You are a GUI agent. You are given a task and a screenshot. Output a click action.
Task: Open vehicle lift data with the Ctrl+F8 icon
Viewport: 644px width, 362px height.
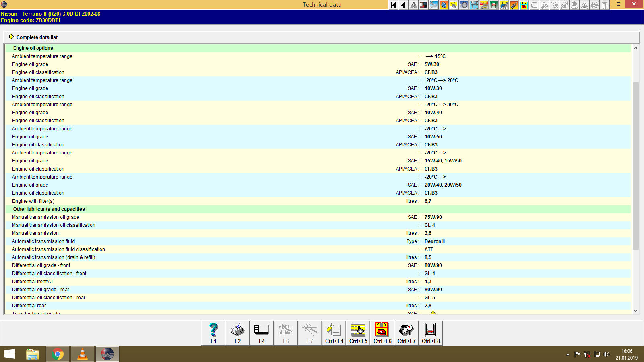(430, 332)
